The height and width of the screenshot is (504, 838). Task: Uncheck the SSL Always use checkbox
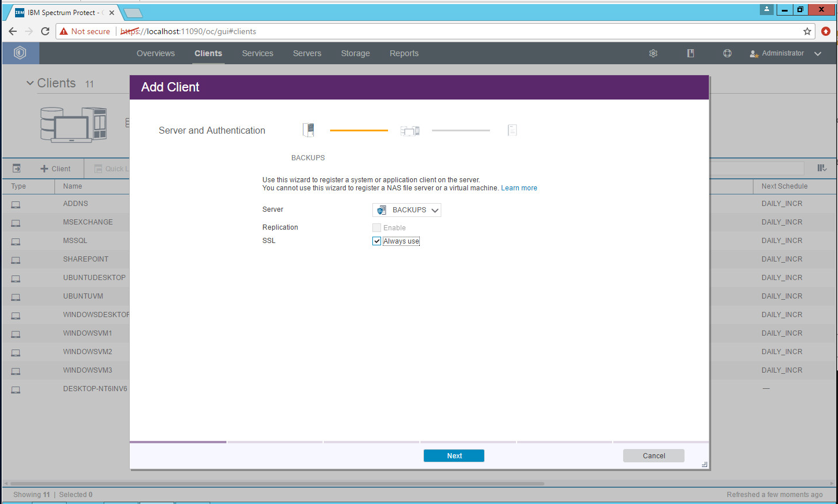tap(376, 241)
